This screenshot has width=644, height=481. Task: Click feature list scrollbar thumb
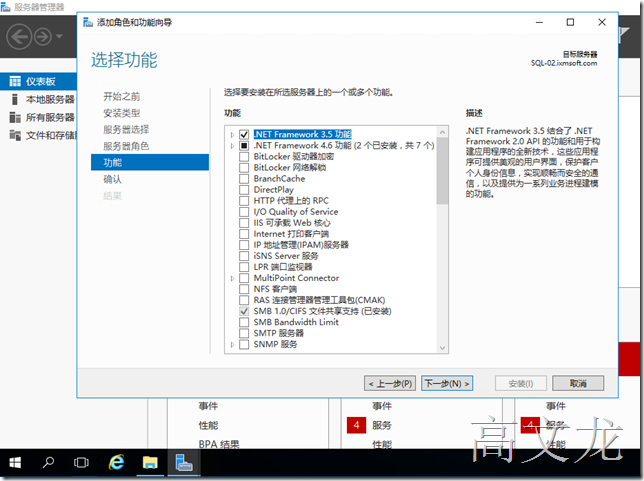442,171
